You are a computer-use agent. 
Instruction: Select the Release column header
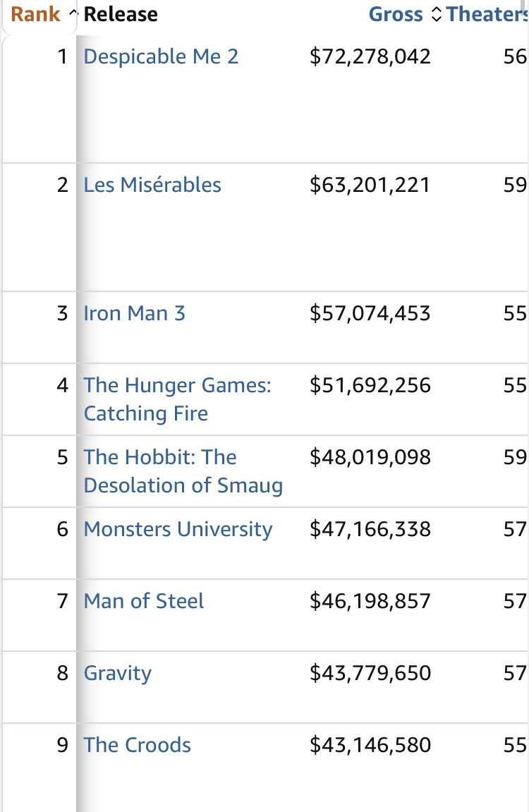tap(121, 14)
